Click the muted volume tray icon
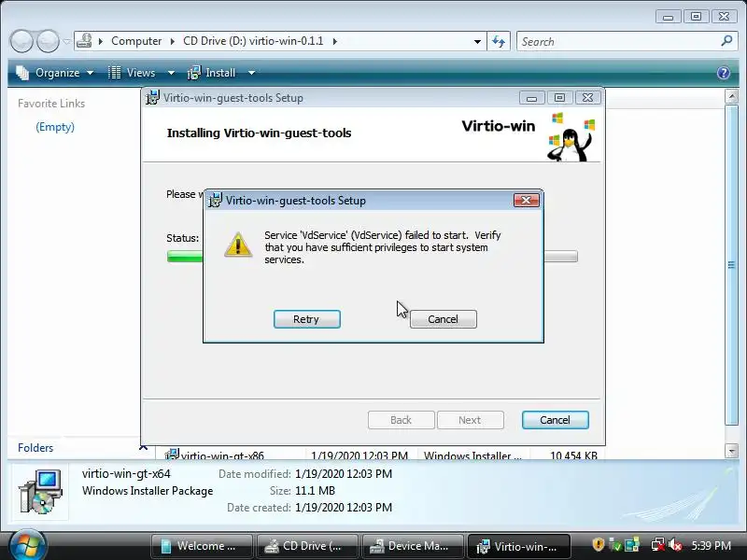747x560 pixels. [x=675, y=545]
